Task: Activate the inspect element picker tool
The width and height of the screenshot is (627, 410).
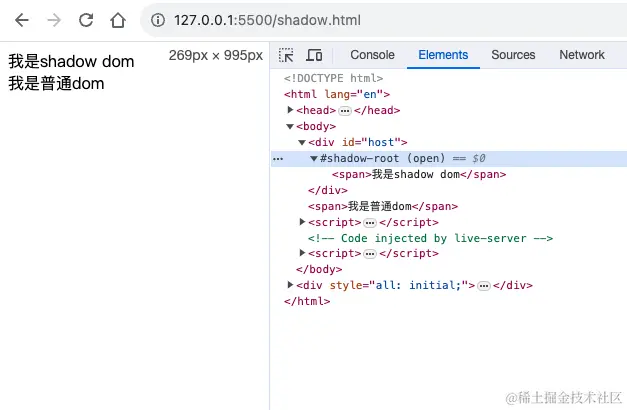Action: (x=286, y=55)
